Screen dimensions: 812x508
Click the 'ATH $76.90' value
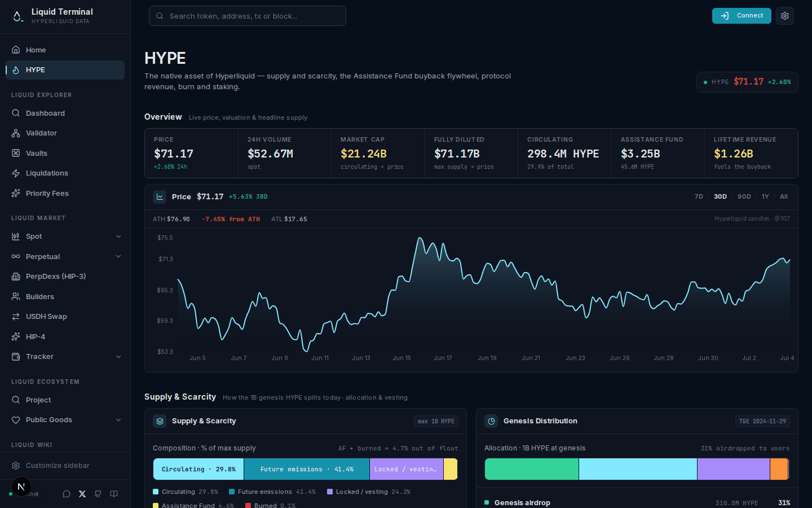[171, 219]
